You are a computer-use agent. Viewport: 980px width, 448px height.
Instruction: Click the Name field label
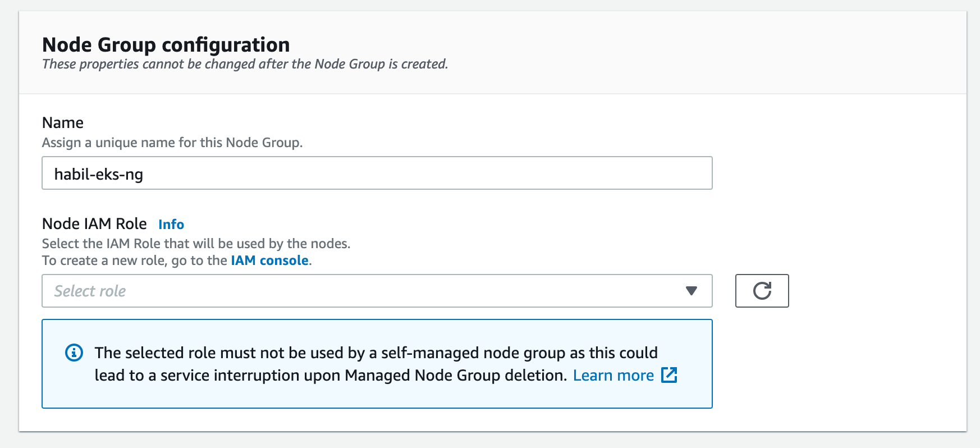[63, 122]
